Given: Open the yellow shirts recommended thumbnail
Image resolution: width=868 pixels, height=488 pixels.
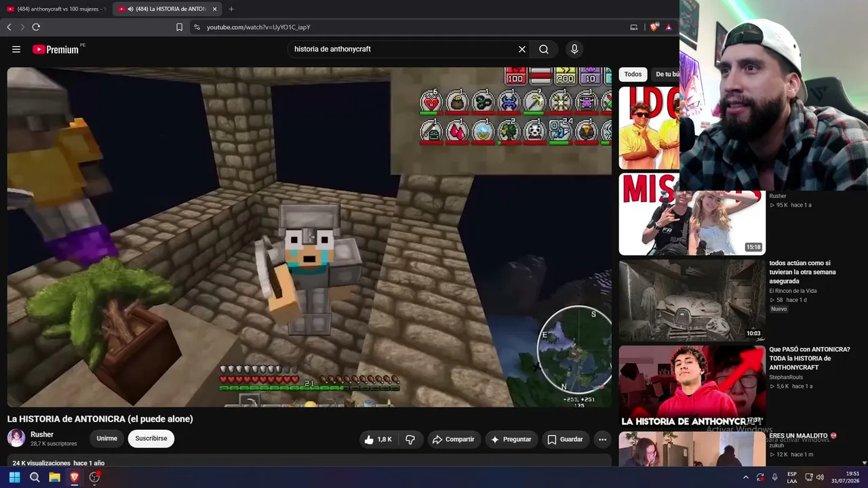Looking at the screenshot, I should [x=649, y=128].
